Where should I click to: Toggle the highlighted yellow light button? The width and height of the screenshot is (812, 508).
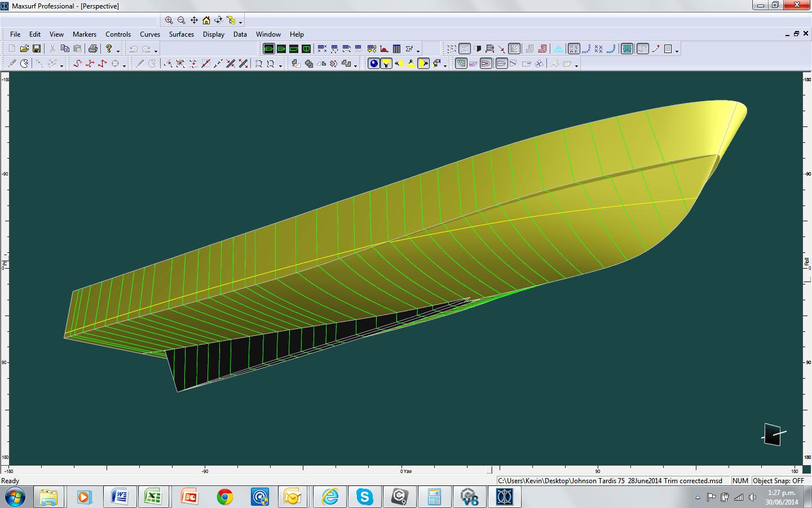[386, 64]
